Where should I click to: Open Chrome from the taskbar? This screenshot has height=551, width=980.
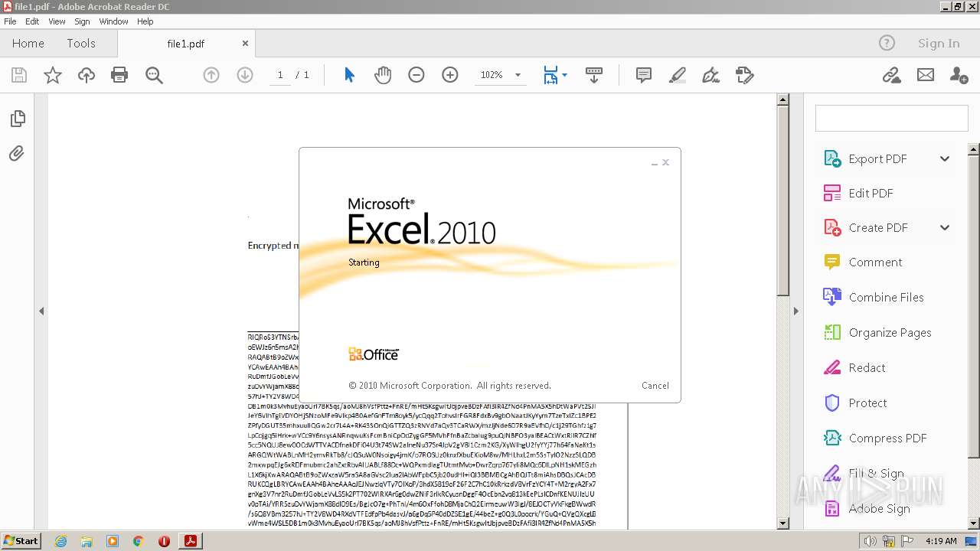138,541
